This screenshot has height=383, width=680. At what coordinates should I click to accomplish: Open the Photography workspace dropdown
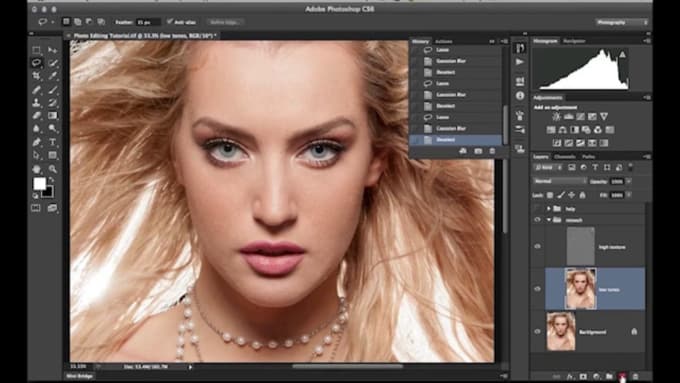tap(622, 22)
